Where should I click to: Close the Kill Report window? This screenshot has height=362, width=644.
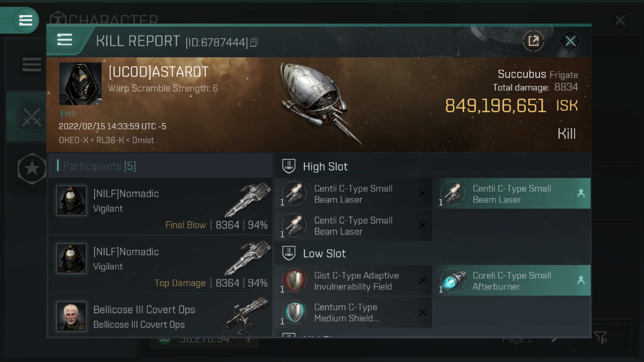570,41
